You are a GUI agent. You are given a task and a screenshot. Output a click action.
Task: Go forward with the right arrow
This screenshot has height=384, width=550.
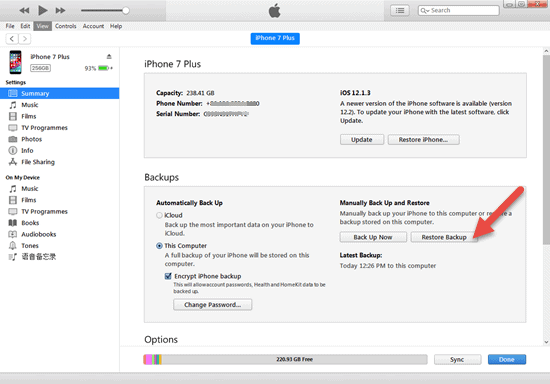25,39
